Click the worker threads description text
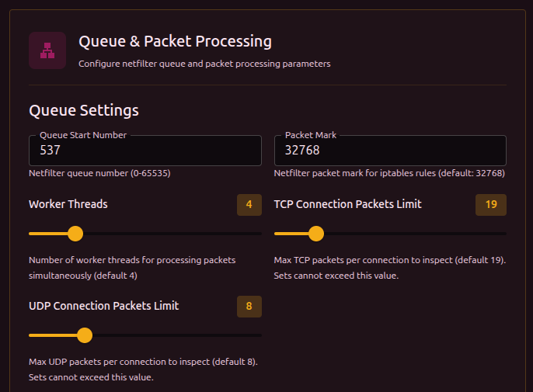The width and height of the screenshot is (533, 392). pyautogui.click(x=132, y=267)
